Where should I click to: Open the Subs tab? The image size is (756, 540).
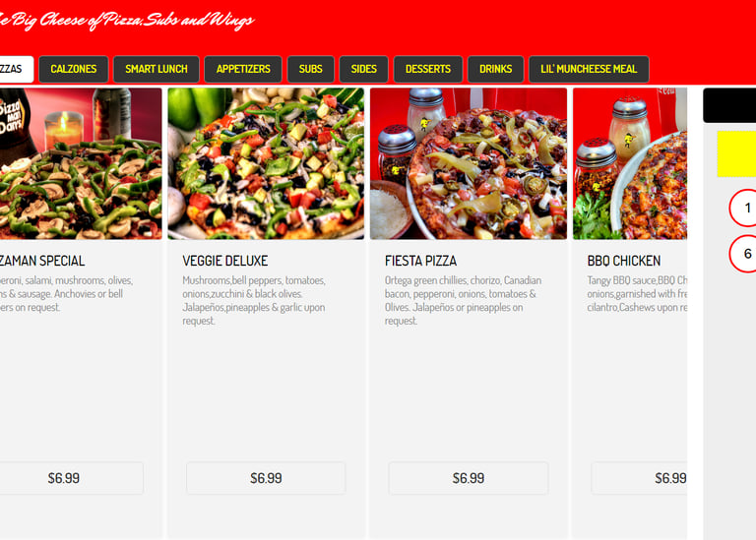(x=310, y=70)
